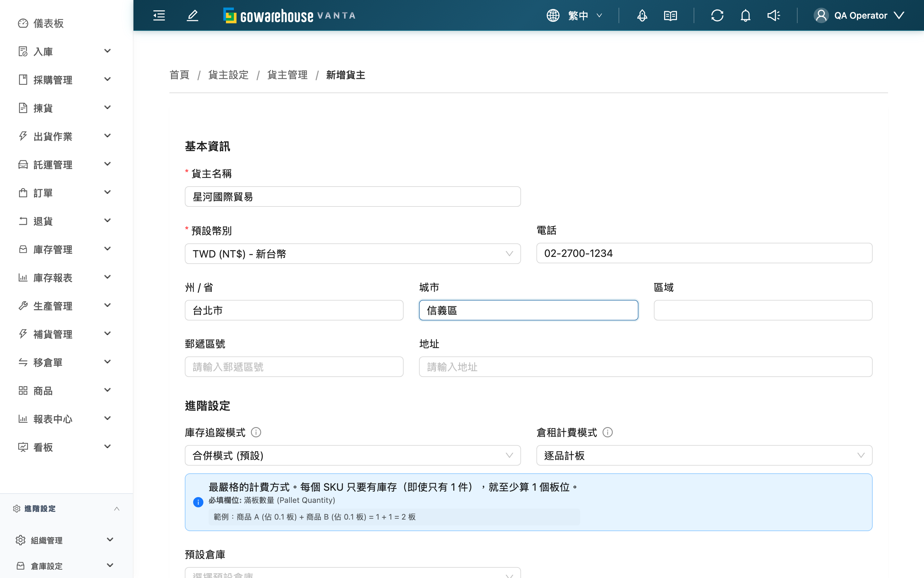
Task: Click the 貨主名稱 input field
Action: (352, 197)
